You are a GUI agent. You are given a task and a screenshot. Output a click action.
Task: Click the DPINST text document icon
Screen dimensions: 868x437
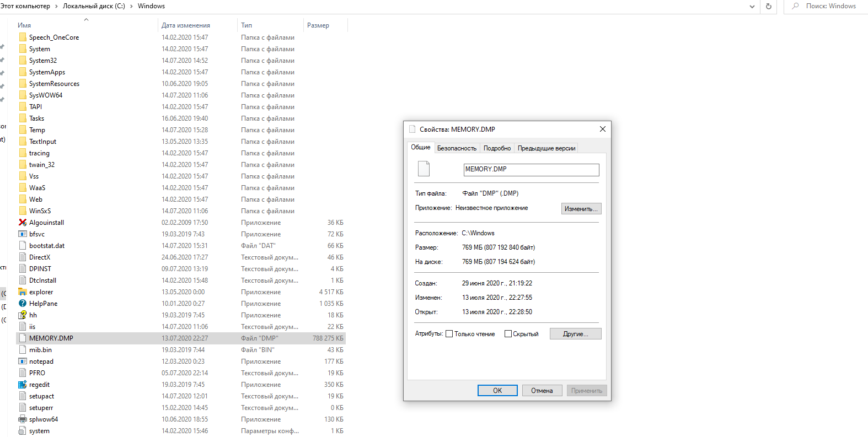(x=23, y=269)
